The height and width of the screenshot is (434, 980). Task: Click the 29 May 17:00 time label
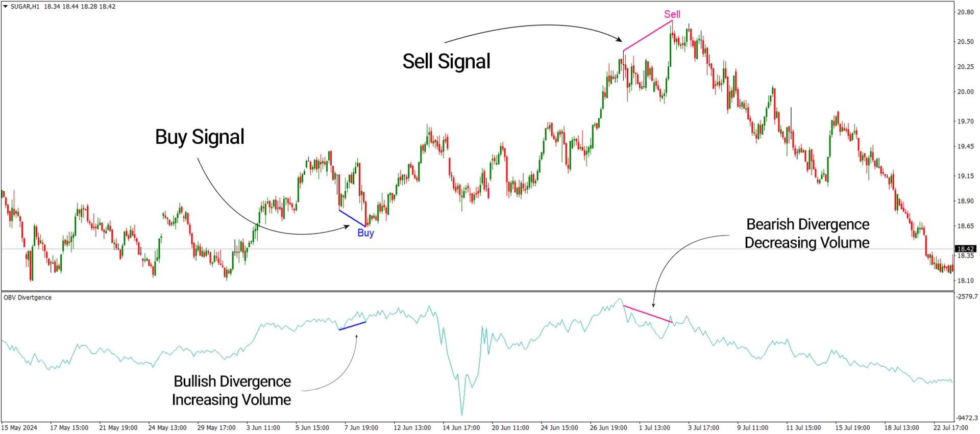216,427
